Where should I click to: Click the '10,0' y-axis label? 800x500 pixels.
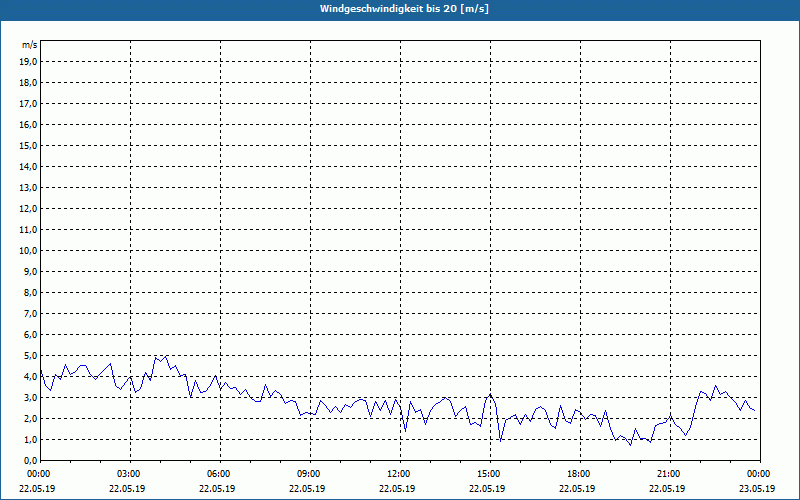pyautogui.click(x=28, y=251)
